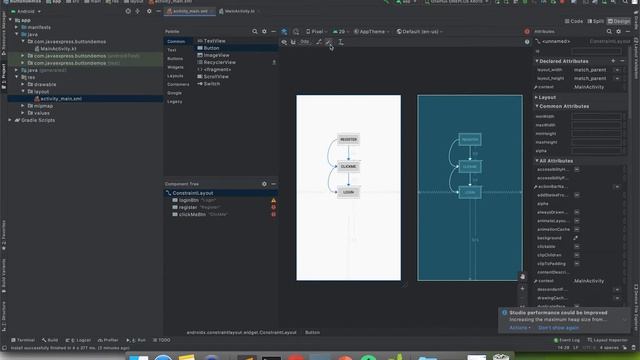The width and height of the screenshot is (640, 360).
Task: Click the id input field in Attributes
Action: pyautogui.click(x=597, y=51)
